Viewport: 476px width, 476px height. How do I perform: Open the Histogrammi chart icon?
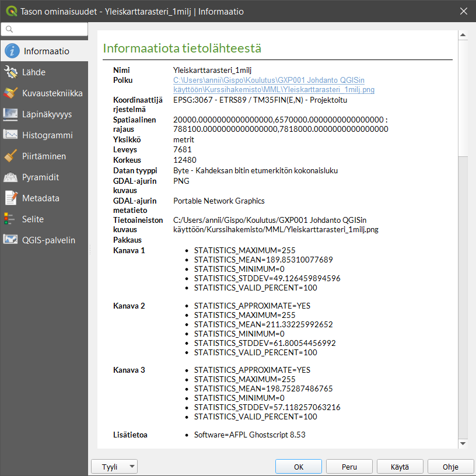coord(12,135)
